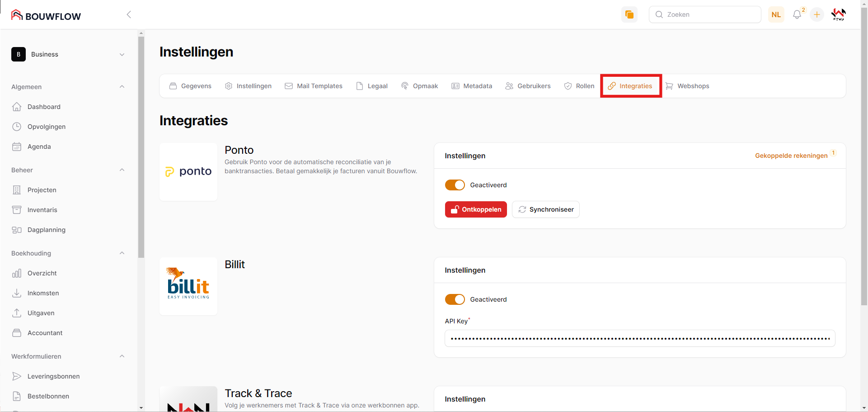Click the BouwFlow logo
This screenshot has width=868, height=412.
pyautogui.click(x=46, y=16)
